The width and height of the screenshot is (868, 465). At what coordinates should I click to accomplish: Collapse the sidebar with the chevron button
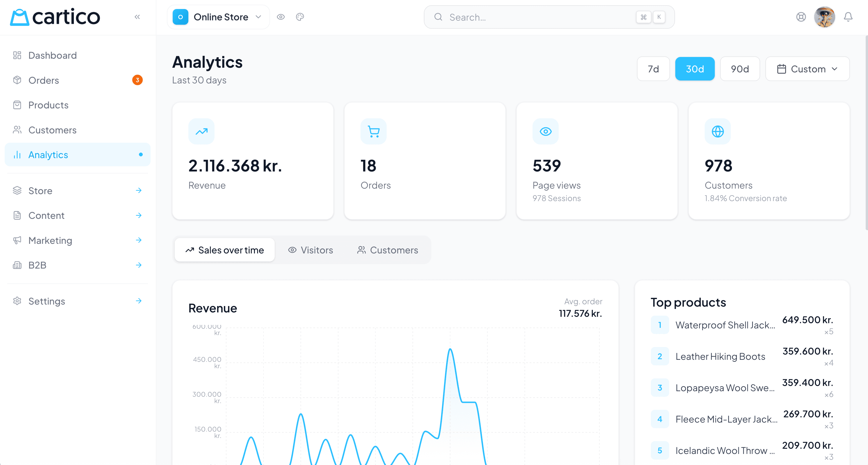pos(137,17)
